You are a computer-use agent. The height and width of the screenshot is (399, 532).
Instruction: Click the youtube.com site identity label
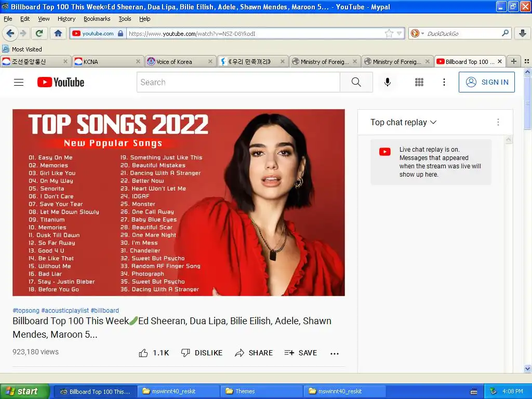coord(98,33)
